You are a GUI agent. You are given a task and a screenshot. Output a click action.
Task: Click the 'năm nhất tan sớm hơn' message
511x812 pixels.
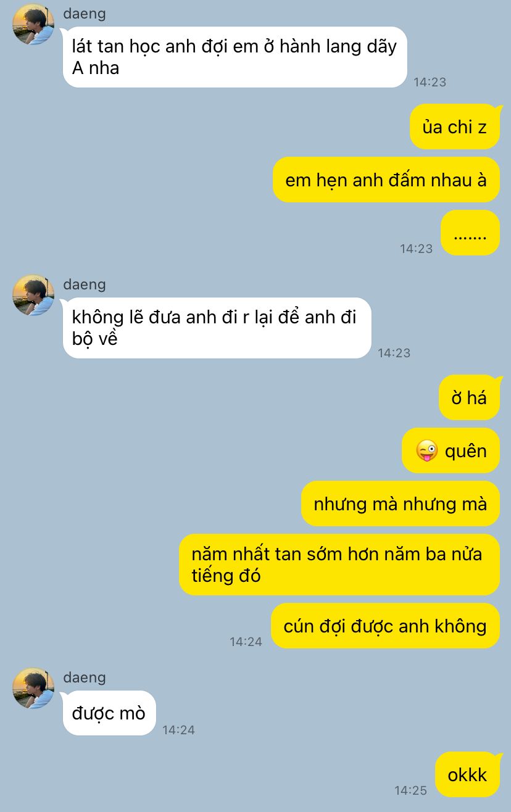(339, 564)
